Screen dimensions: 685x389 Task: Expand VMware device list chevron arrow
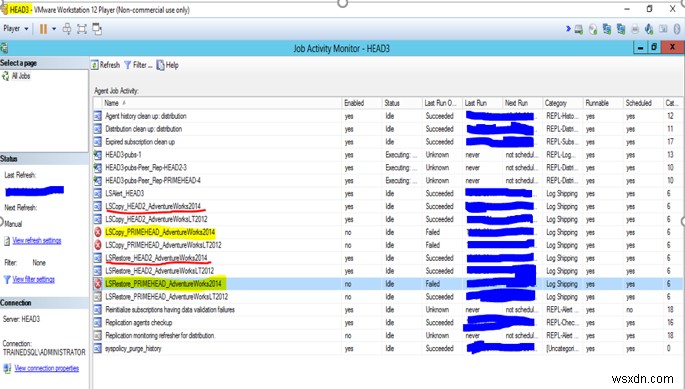coord(568,29)
